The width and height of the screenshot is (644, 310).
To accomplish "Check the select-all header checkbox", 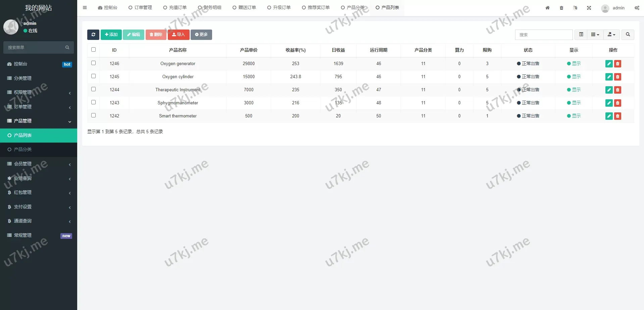I will coord(94,50).
